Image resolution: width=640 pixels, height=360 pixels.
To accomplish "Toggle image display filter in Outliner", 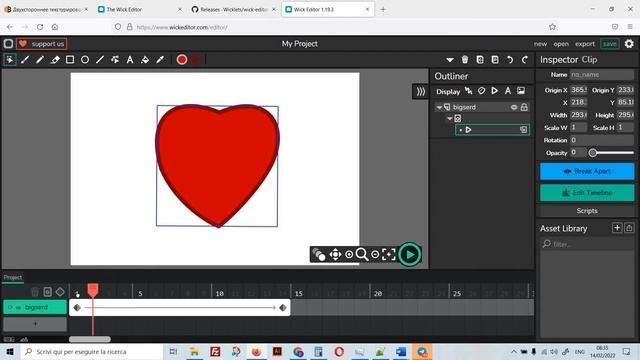I will (521, 91).
